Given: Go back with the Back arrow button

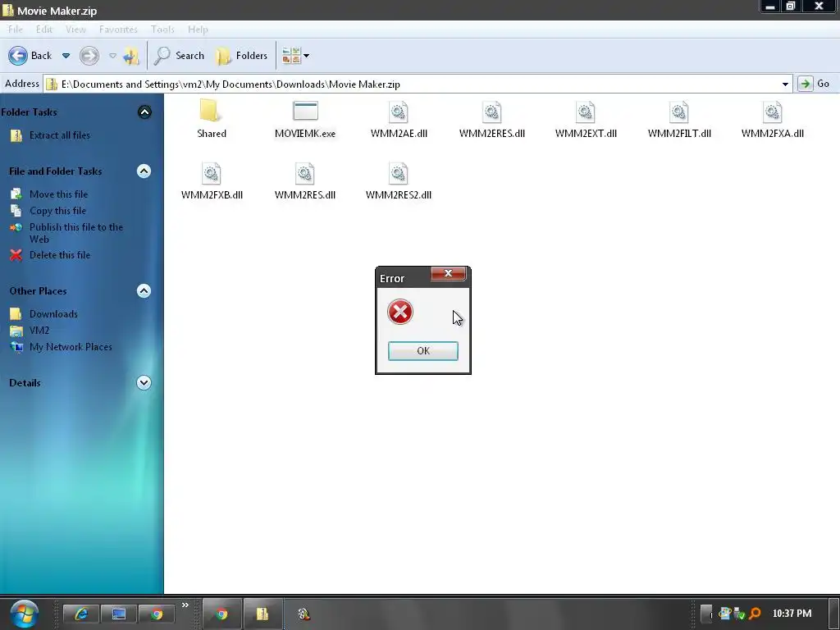Looking at the screenshot, I should pyautogui.click(x=18, y=56).
